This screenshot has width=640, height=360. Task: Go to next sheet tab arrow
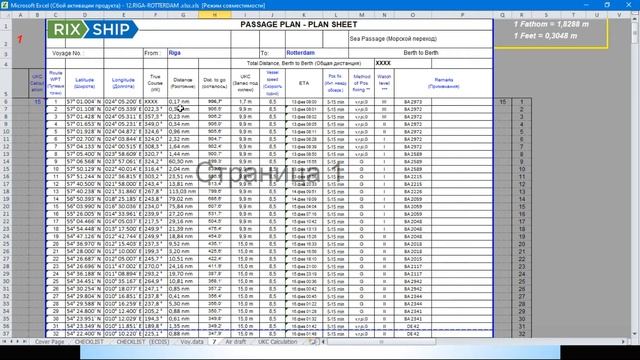point(18,341)
